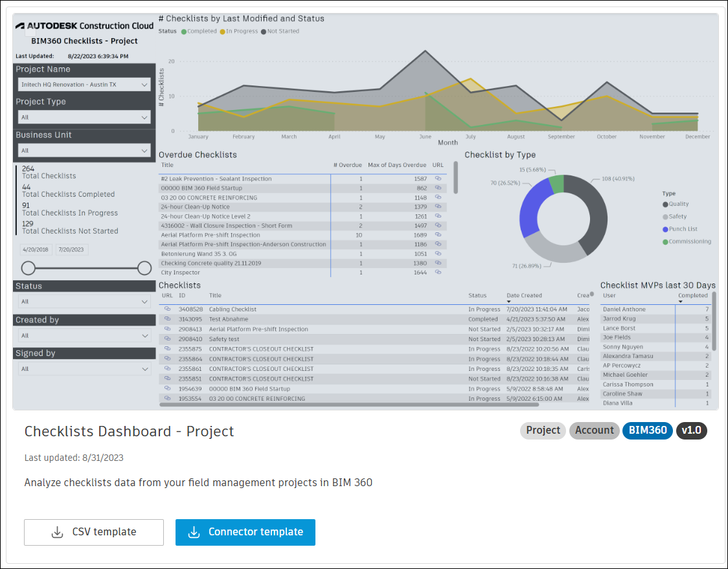The height and width of the screenshot is (569, 728).
Task: Sort overdue table by Title header
Action: click(167, 165)
